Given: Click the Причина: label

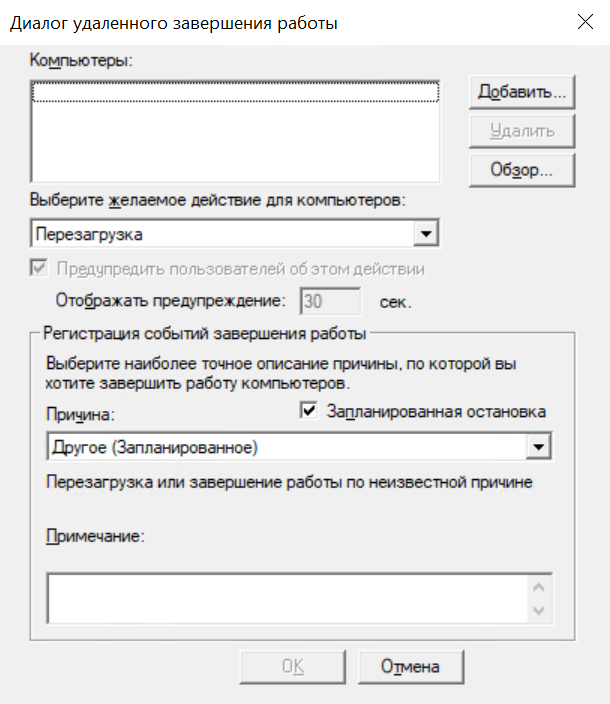Looking at the screenshot, I should coord(80,412).
